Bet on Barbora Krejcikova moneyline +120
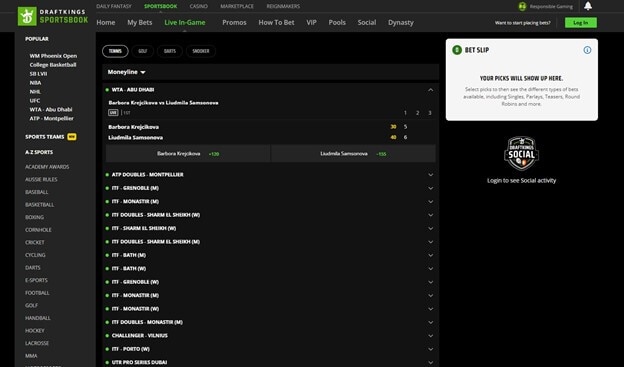Image resolution: width=624 pixels, height=367 pixels. coord(188,154)
